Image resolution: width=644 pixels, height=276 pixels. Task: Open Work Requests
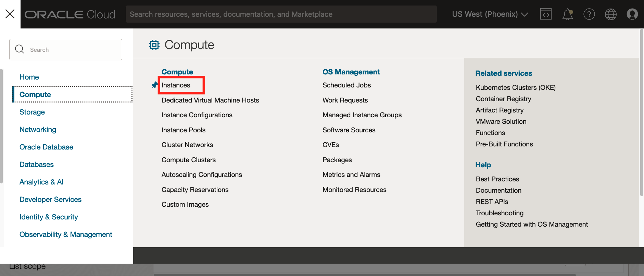(345, 100)
